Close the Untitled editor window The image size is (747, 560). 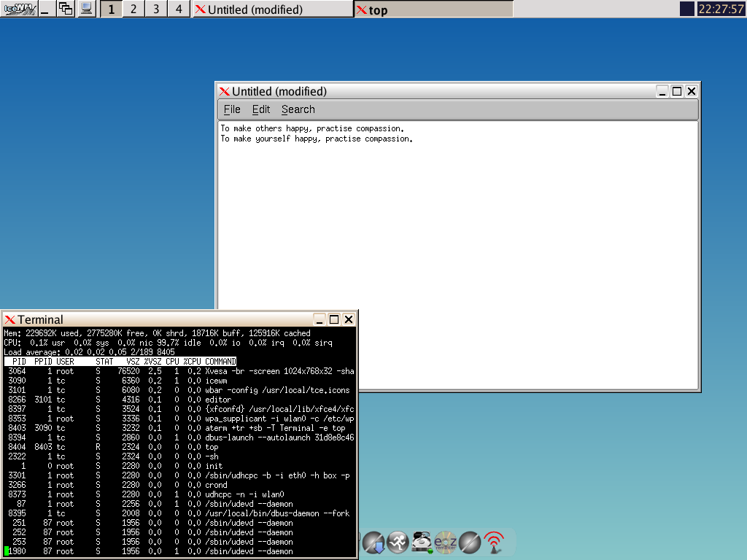[692, 91]
